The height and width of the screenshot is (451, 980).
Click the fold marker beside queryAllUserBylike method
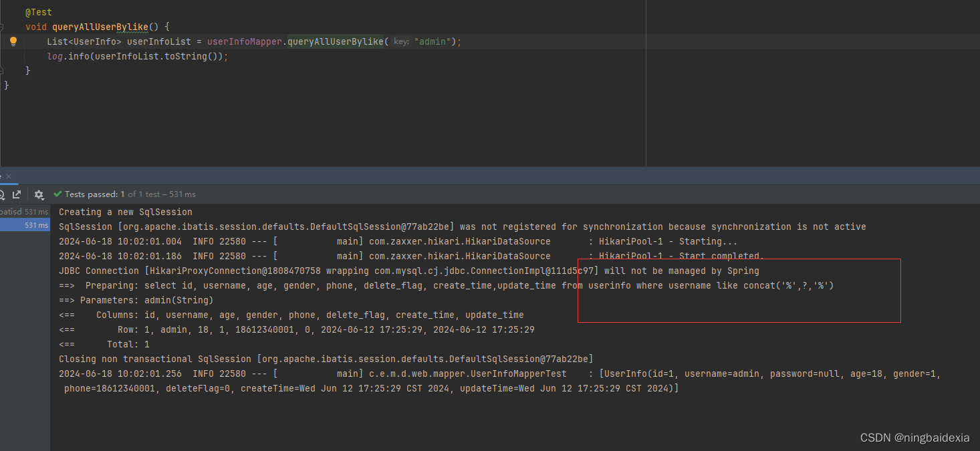point(2,27)
